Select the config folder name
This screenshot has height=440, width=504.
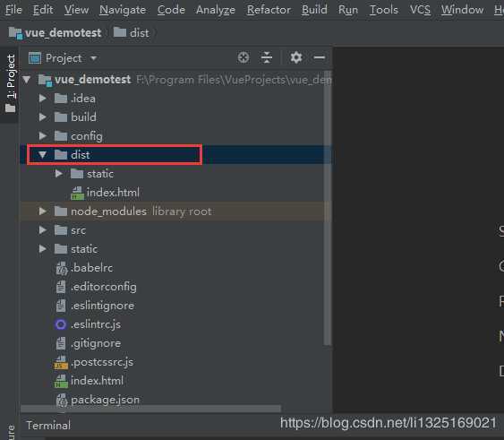tap(87, 136)
